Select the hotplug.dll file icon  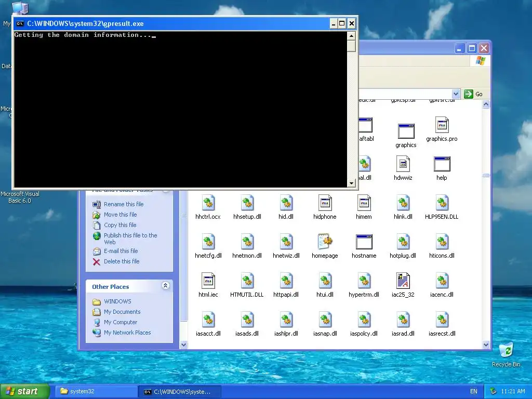click(403, 242)
